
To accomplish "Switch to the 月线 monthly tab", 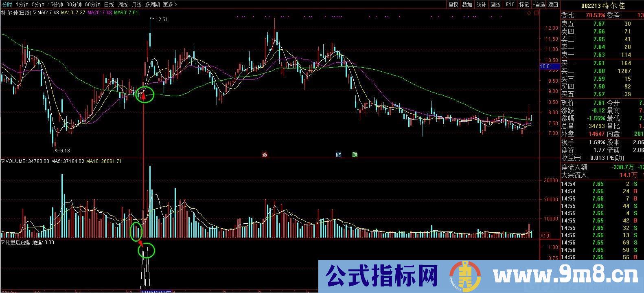I will (x=136, y=4).
